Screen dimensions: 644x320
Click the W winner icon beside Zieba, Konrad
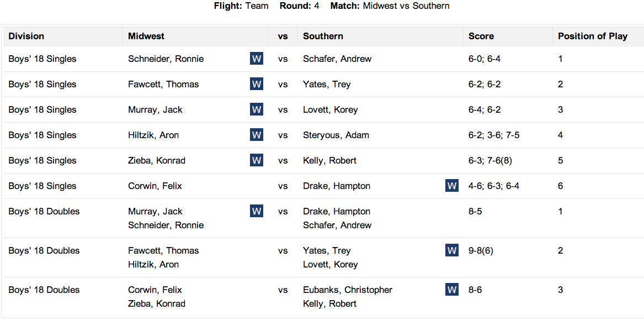pyautogui.click(x=256, y=160)
